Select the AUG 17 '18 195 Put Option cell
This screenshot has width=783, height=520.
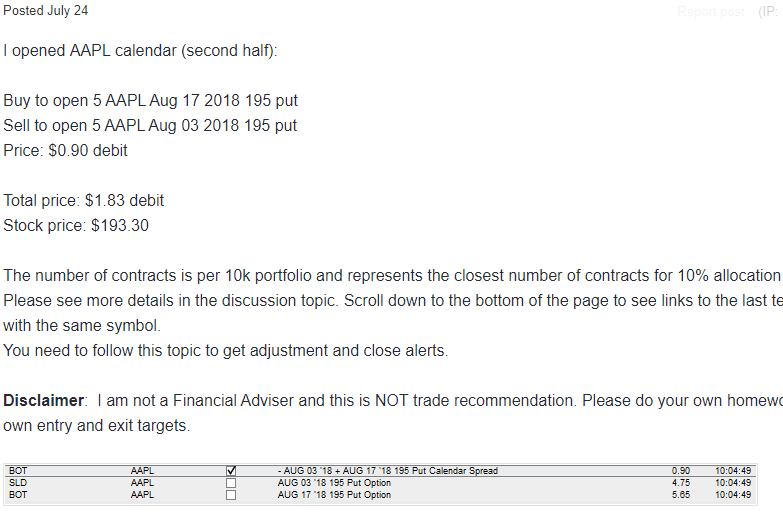(334, 495)
